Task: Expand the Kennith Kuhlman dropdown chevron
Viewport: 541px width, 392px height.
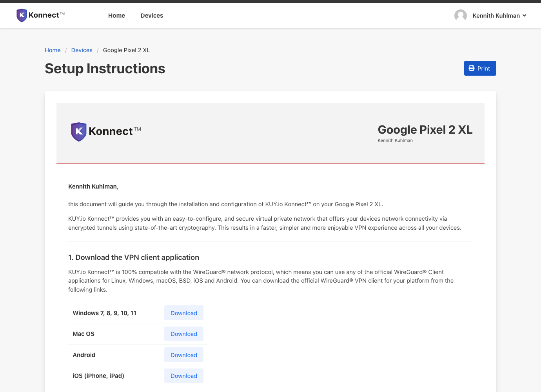Action: pyautogui.click(x=525, y=16)
